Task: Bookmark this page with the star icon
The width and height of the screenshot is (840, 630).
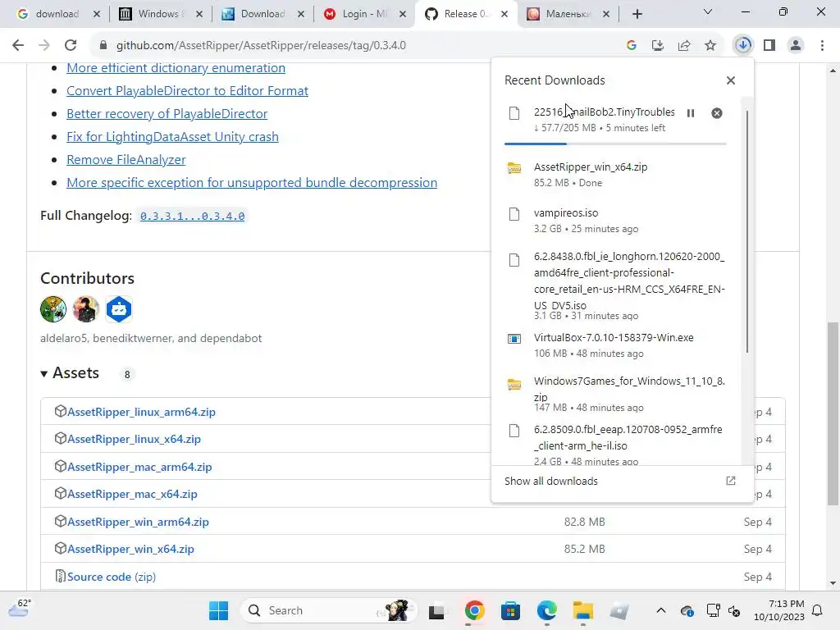Action: [710, 45]
